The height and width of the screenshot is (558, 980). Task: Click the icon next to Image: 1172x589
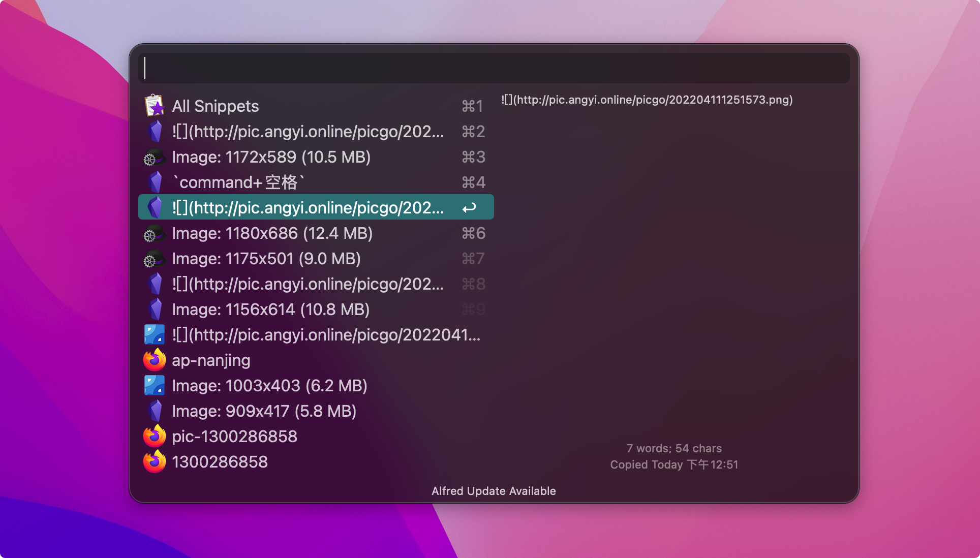coord(155,157)
